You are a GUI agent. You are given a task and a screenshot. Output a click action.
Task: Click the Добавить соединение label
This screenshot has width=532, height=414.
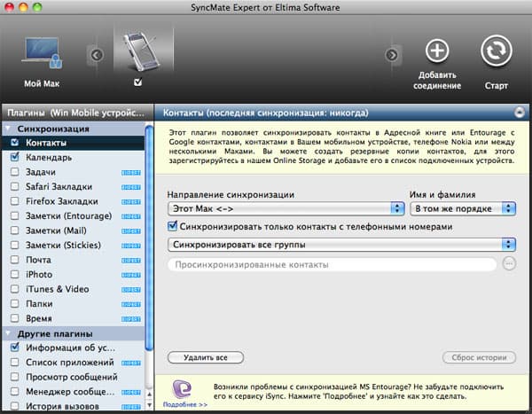[x=437, y=81]
